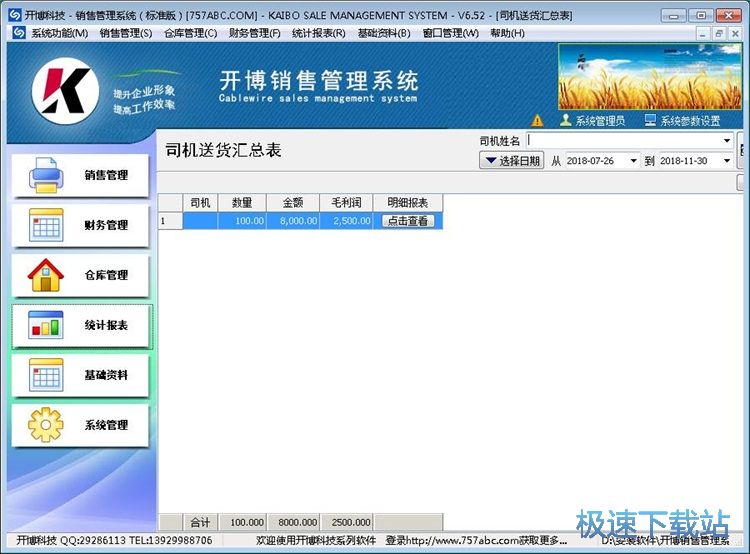Sort by the 数量 column header
The width and height of the screenshot is (750, 554).
pyautogui.click(x=242, y=203)
